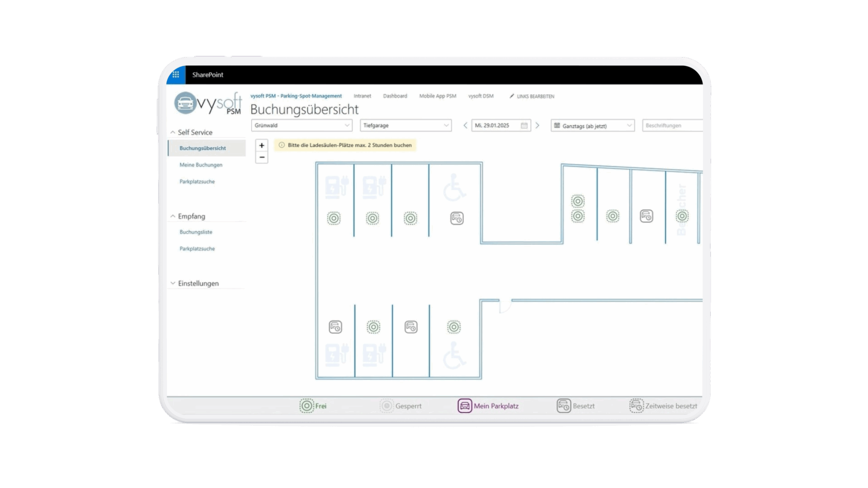
Task: Select the occupied wheelchair parking spot icon
Action: tap(457, 218)
